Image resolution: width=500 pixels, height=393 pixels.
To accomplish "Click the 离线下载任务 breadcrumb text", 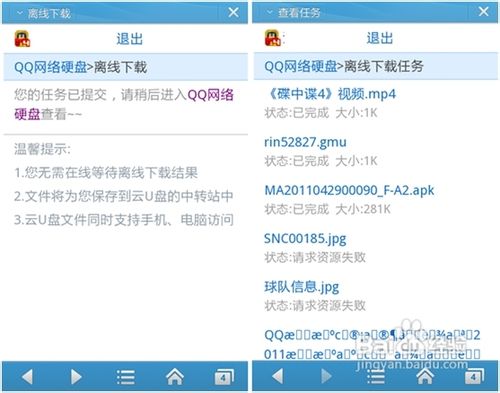I will [384, 66].
